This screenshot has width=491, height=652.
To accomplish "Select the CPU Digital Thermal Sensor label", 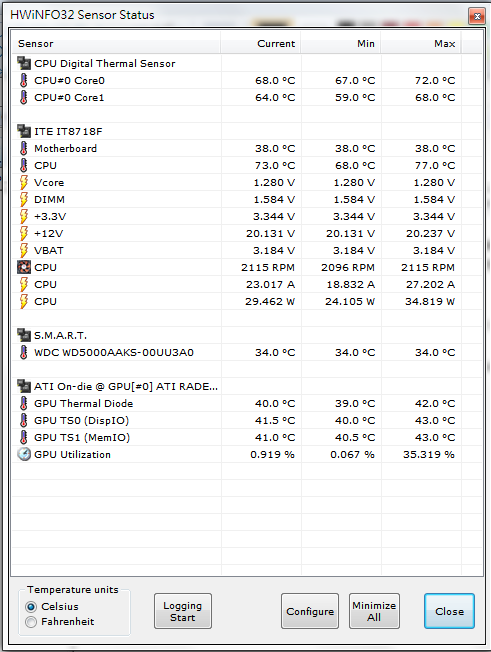I will click(x=105, y=64).
